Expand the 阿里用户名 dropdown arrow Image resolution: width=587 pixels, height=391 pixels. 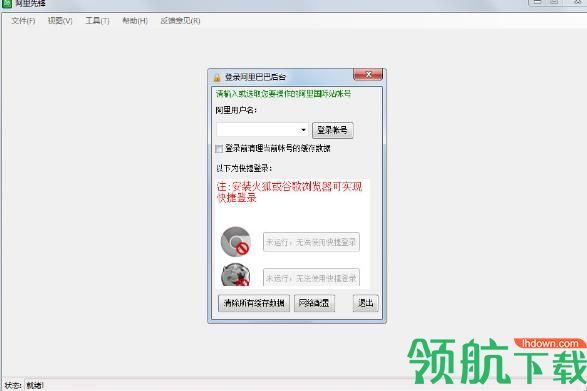pyautogui.click(x=303, y=130)
